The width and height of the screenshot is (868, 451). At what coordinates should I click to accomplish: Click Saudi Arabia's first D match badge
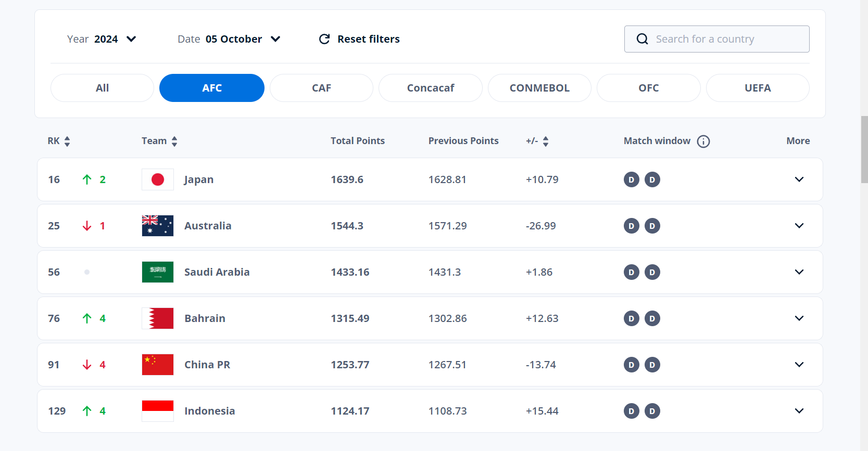point(631,272)
